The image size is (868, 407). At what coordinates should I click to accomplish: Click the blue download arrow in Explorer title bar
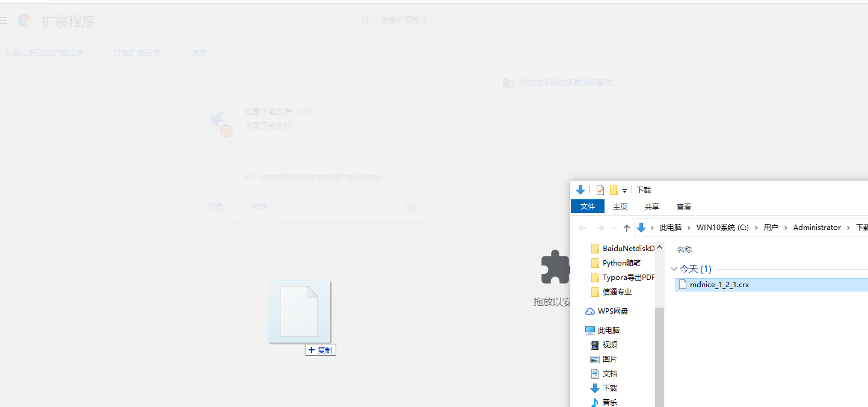coord(580,190)
